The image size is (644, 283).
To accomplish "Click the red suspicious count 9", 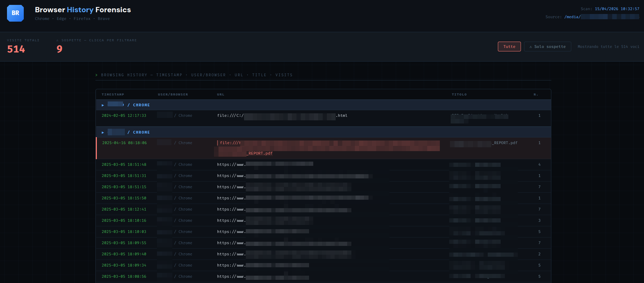I will click(x=59, y=49).
